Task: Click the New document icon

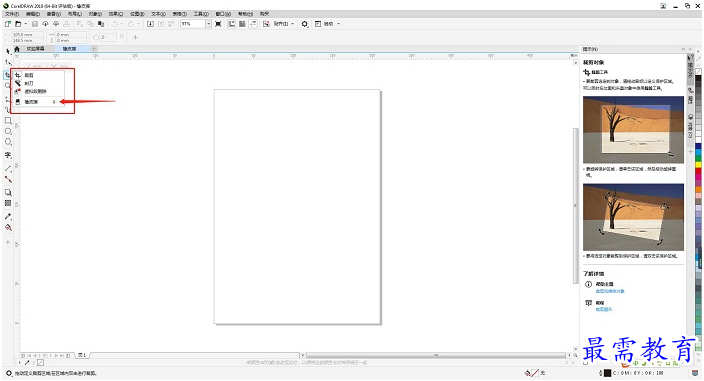Action: (x=8, y=24)
